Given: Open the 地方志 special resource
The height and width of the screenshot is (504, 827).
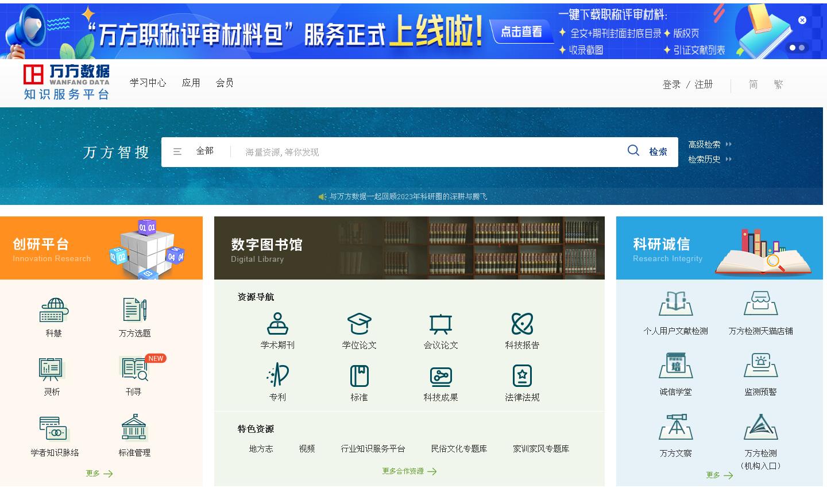Looking at the screenshot, I should 261,449.
